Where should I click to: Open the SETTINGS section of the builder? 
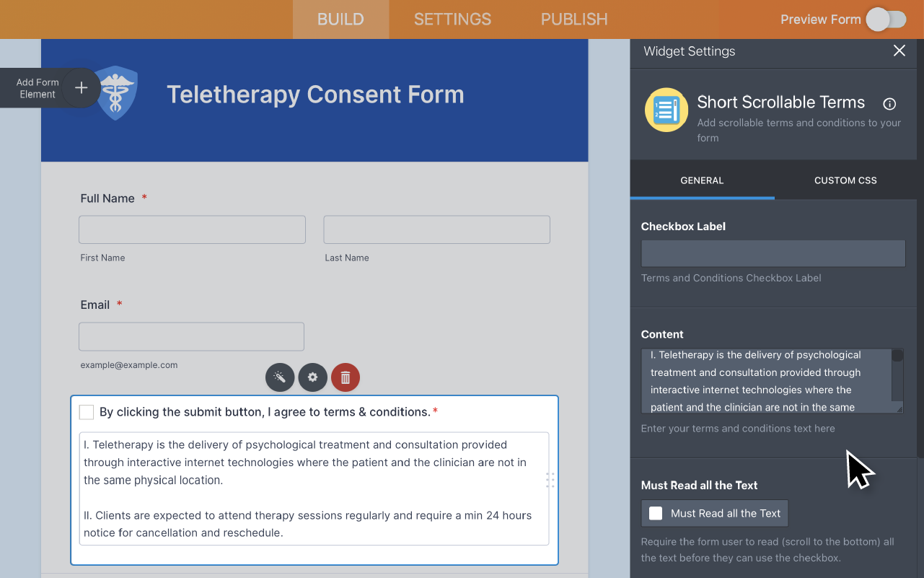452,19
